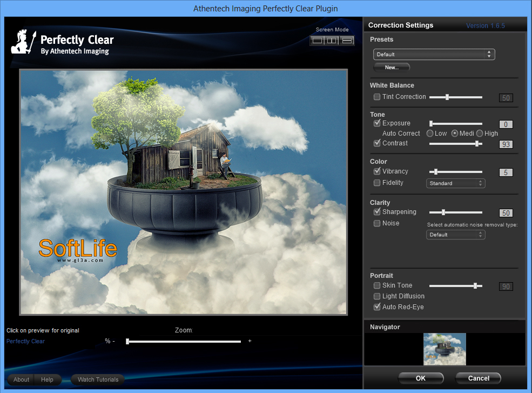Select single-view screen mode icon
Screen dimensions: 532x393
[317, 41]
